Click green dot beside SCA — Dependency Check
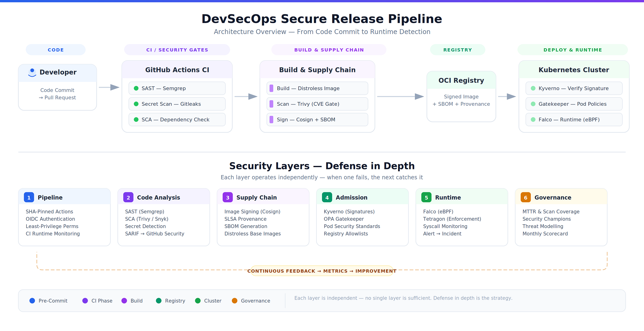Viewport: 644px width, 331px height. pyautogui.click(x=136, y=120)
